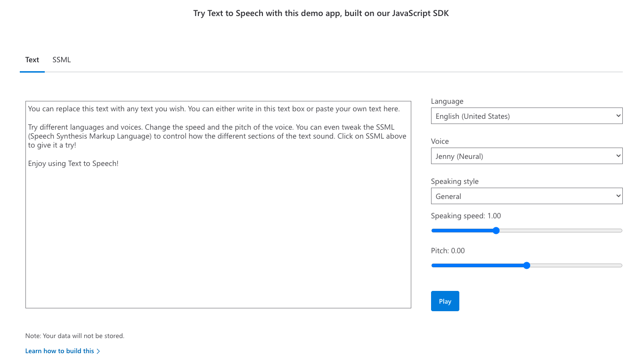Click the page heading about the JavaScript SDK
The image size is (644, 364).
[321, 13]
